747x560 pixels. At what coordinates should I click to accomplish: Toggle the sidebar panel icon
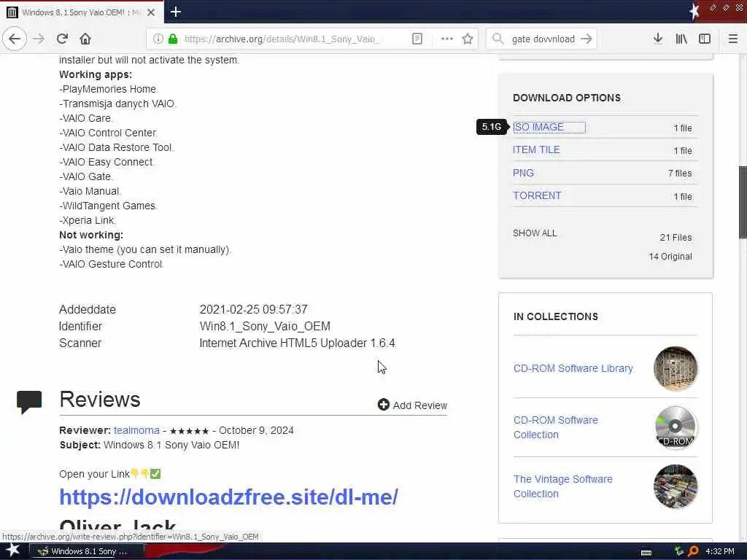point(705,39)
